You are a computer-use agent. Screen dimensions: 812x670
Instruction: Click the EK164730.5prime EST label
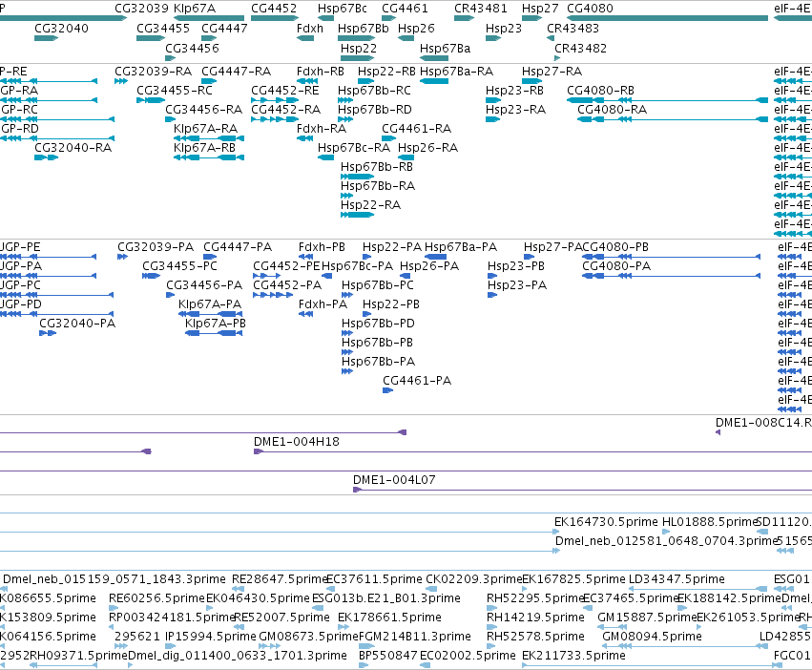point(606,522)
